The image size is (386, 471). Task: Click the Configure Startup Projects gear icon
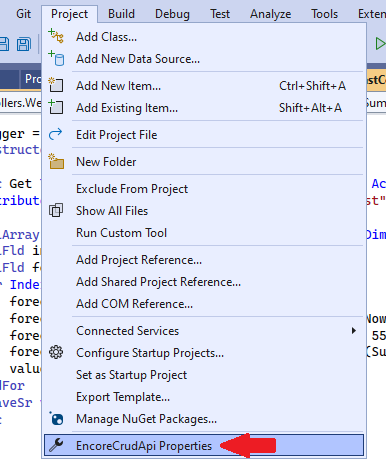[x=56, y=352]
